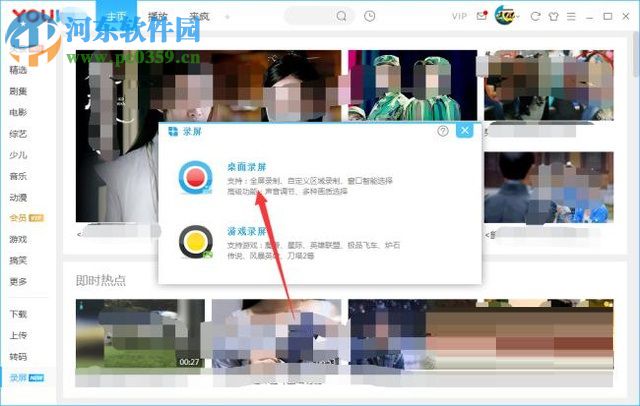
Task: Open the skin shirt icon
Action: pos(553,16)
